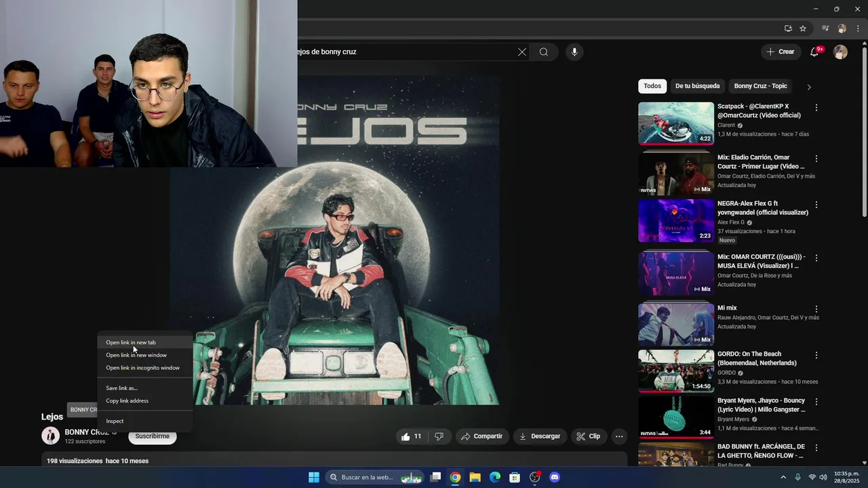Open more actions three-dot button under video

619,436
